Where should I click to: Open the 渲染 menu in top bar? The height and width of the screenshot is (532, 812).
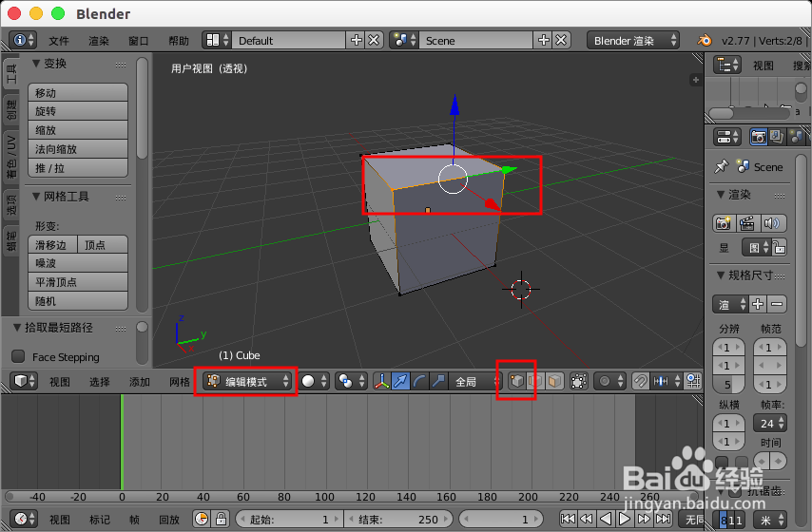point(98,41)
